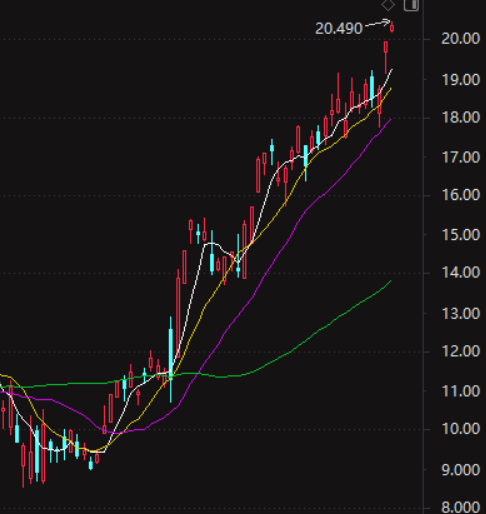Click the 16.00 price axis label
This screenshot has height=514, width=486.
tap(461, 195)
